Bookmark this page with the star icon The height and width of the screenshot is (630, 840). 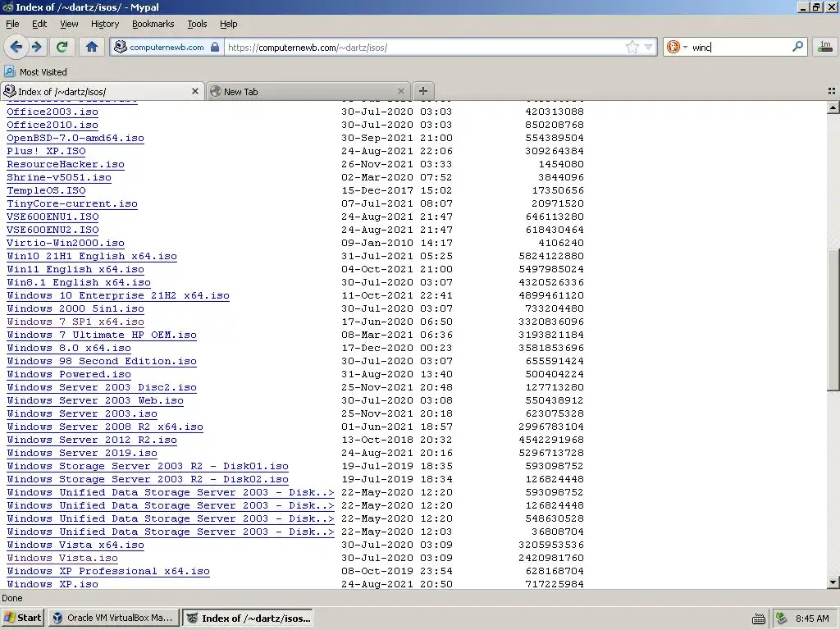point(632,47)
